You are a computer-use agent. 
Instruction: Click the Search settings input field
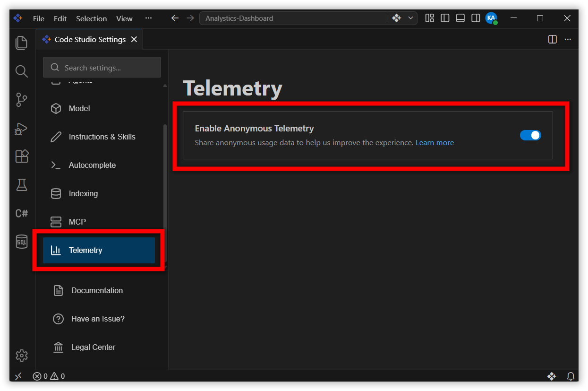[x=102, y=68]
